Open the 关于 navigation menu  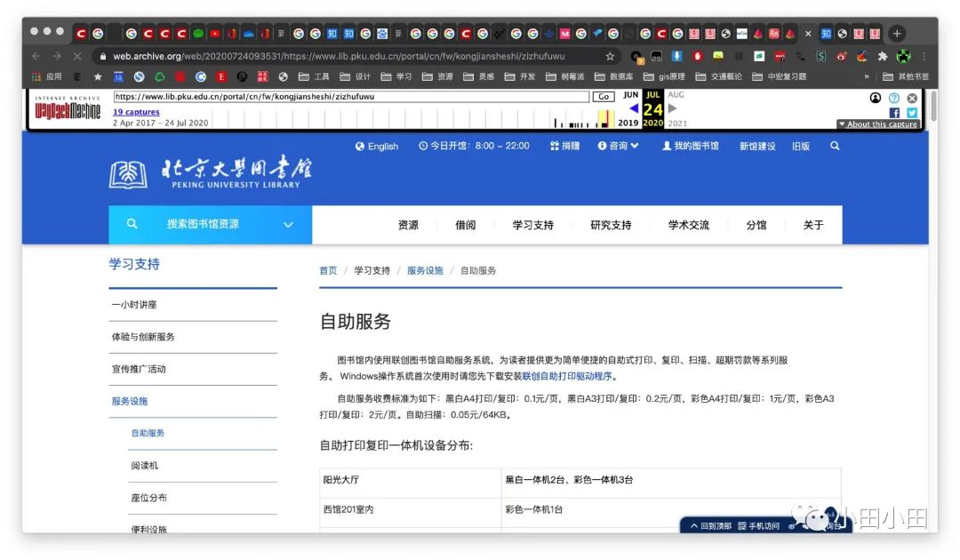tap(813, 225)
